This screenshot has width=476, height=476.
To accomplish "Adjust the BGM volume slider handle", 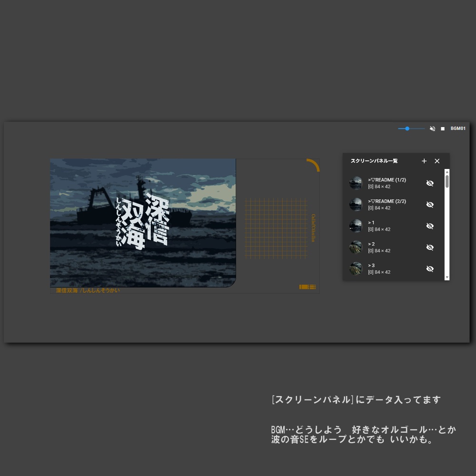I will tap(407, 129).
